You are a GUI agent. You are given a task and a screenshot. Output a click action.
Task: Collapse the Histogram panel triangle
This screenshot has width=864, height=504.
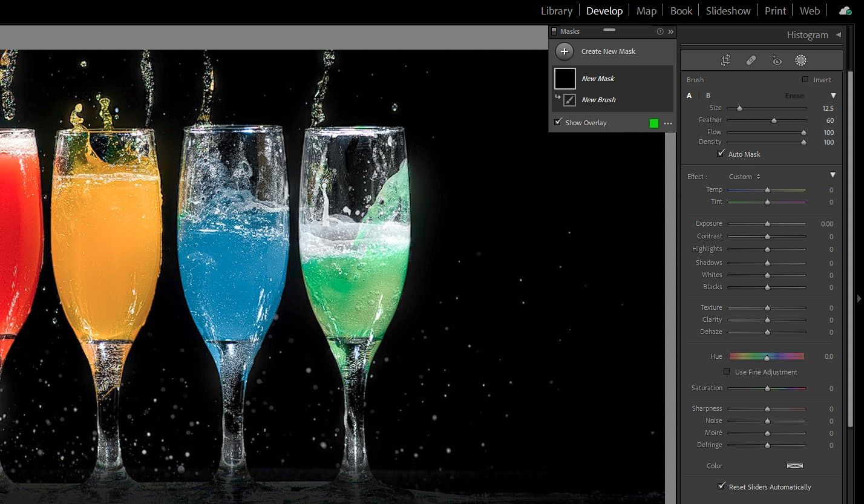tap(838, 34)
